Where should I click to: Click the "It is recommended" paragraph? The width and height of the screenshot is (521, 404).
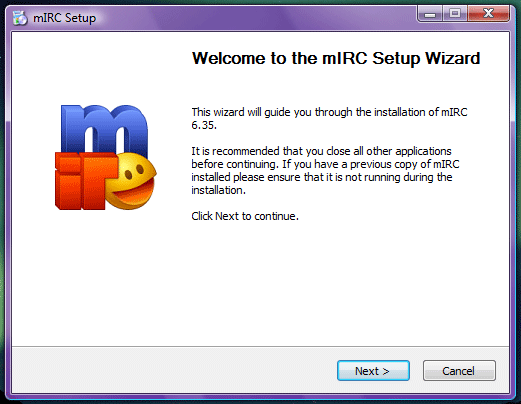[325, 170]
